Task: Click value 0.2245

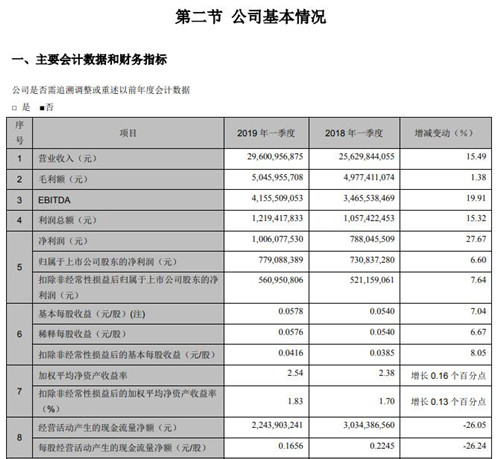Action: (382, 446)
